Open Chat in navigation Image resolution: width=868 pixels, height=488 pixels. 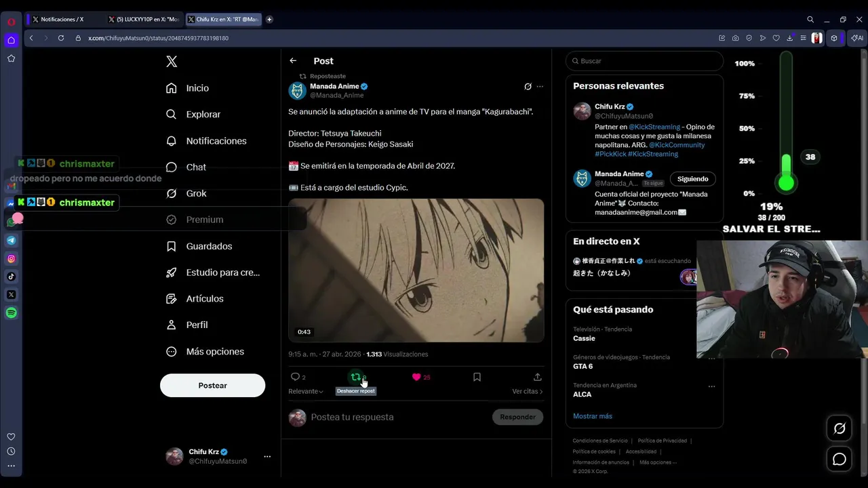coord(186,167)
